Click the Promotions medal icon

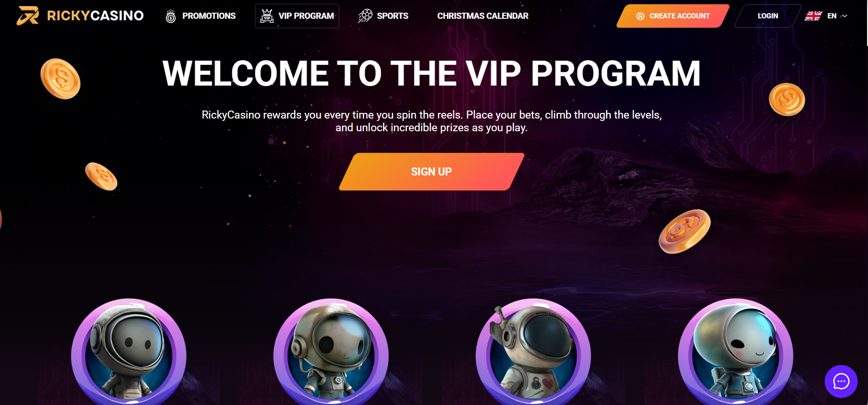point(171,16)
